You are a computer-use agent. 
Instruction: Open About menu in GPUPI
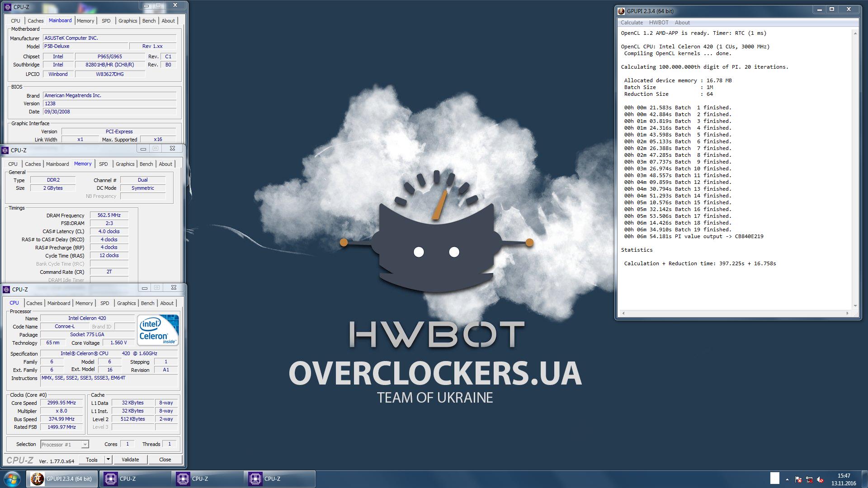[682, 23]
